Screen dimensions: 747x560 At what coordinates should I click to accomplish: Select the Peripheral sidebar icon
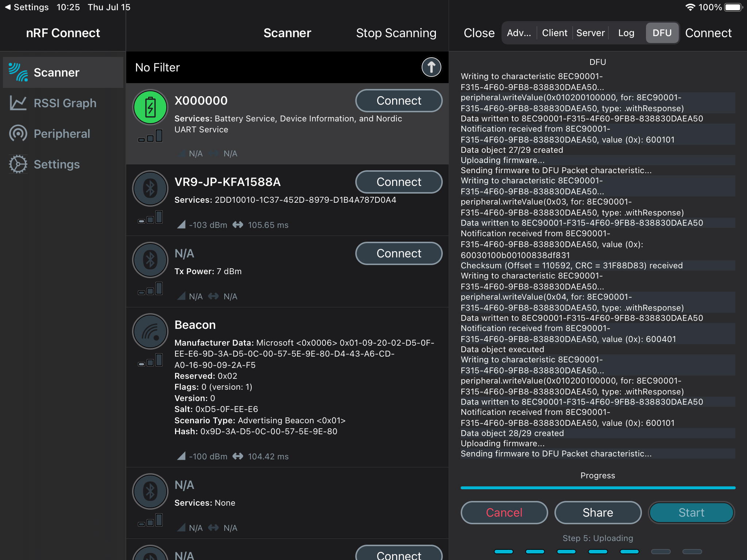(18, 134)
